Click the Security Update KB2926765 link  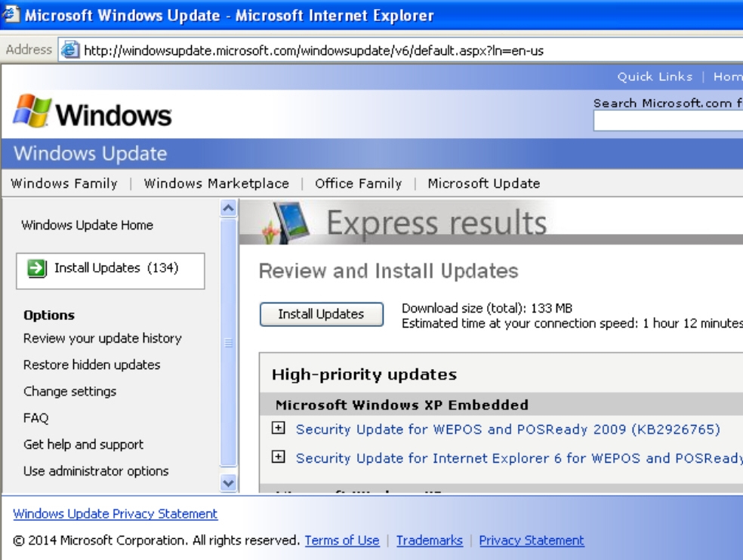coord(507,429)
